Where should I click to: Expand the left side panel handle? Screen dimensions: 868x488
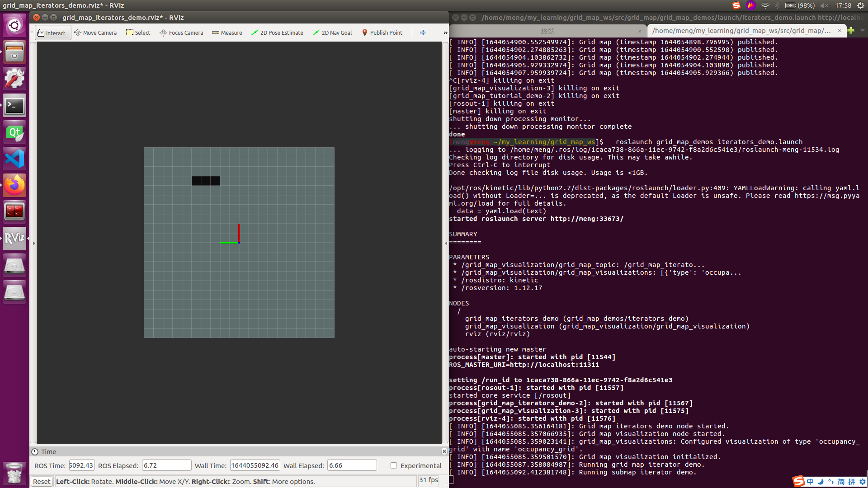[34, 243]
